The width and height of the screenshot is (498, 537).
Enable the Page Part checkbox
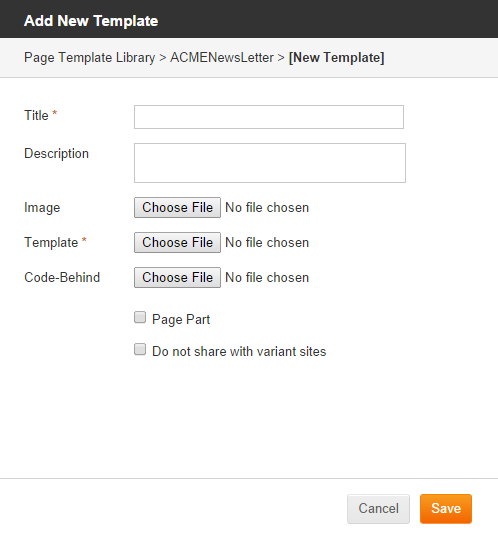140,317
